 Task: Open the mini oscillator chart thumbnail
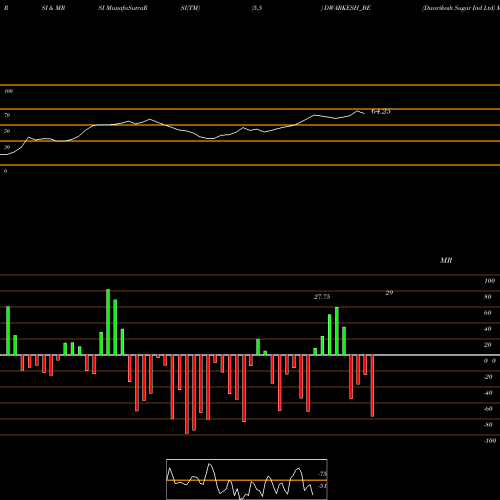(x=247, y=479)
